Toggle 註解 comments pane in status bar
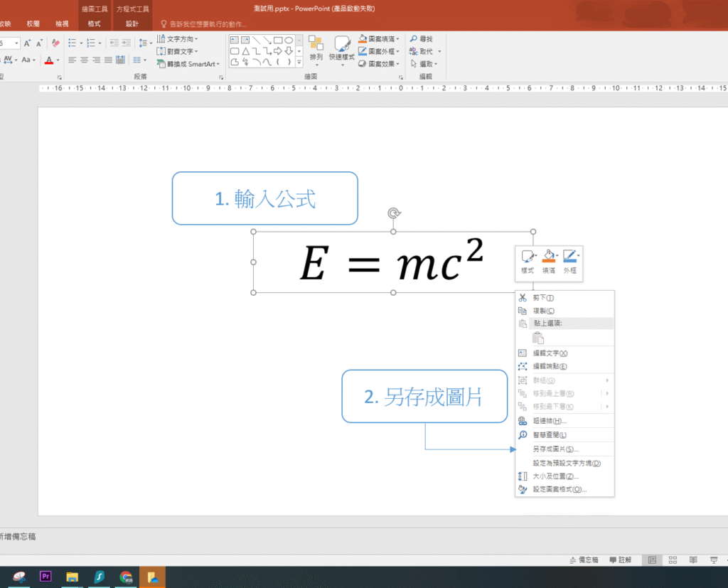Viewport: 728px width, 588px height. (621, 560)
